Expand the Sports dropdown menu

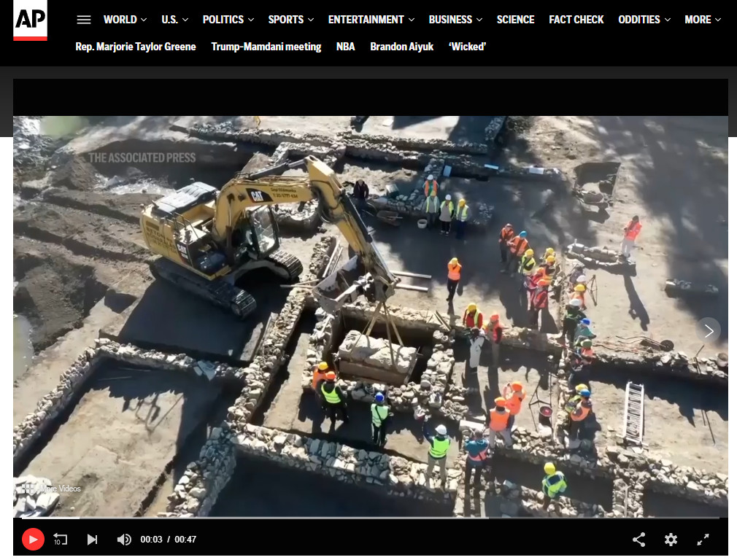[290, 20]
